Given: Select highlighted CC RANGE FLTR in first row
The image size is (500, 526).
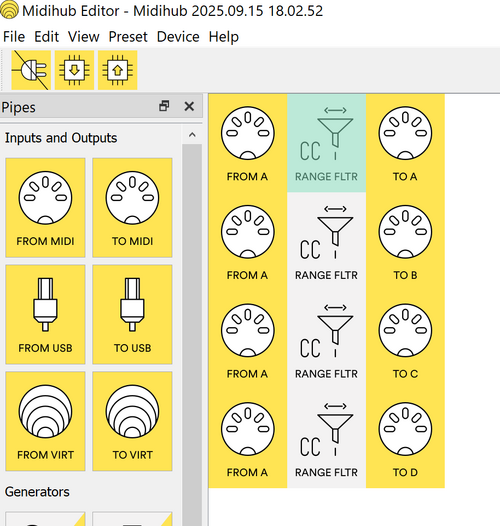Looking at the screenshot, I should [x=327, y=143].
